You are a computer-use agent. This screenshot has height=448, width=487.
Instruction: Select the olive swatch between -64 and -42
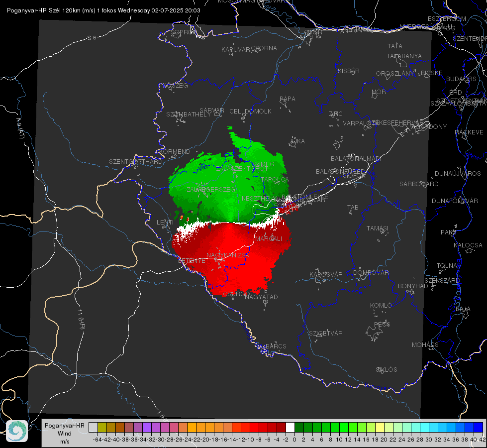coord(102,427)
